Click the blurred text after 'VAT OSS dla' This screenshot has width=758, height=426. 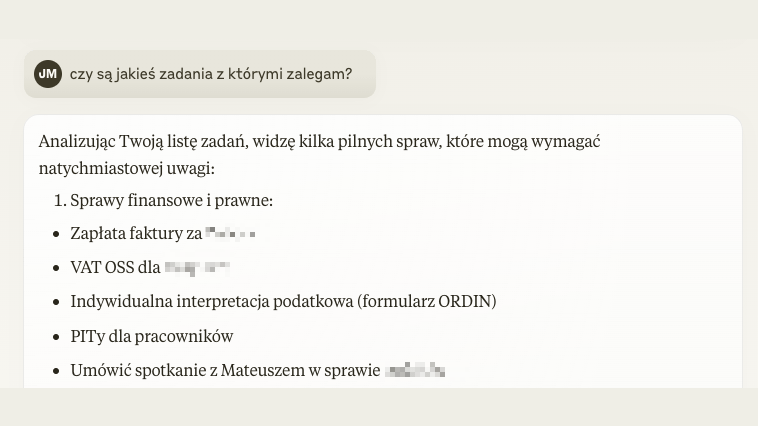tap(197, 268)
